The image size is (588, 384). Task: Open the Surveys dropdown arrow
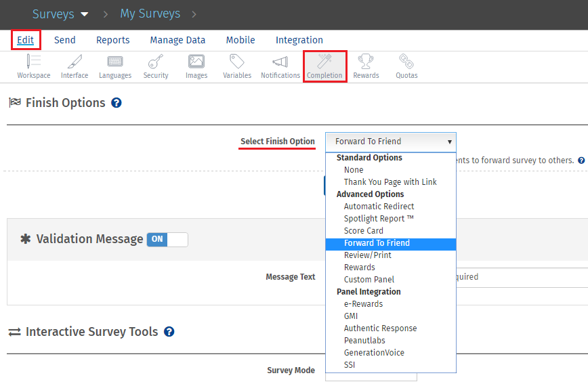[x=84, y=14]
